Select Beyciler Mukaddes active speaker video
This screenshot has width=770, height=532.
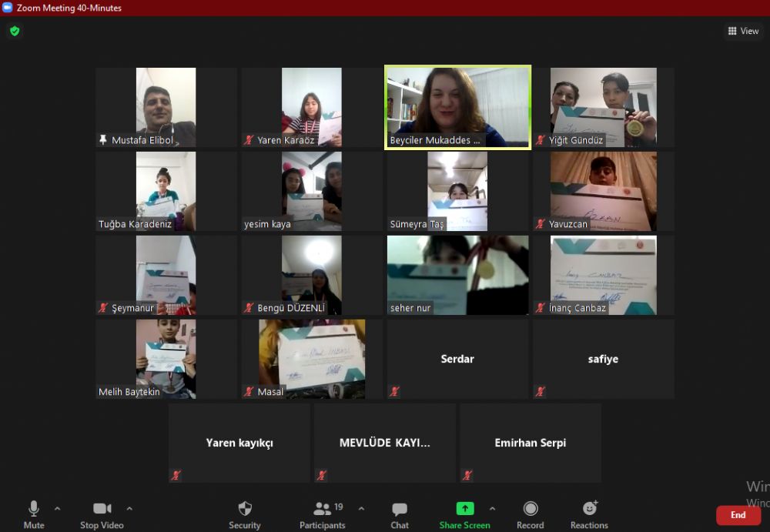[x=457, y=107]
